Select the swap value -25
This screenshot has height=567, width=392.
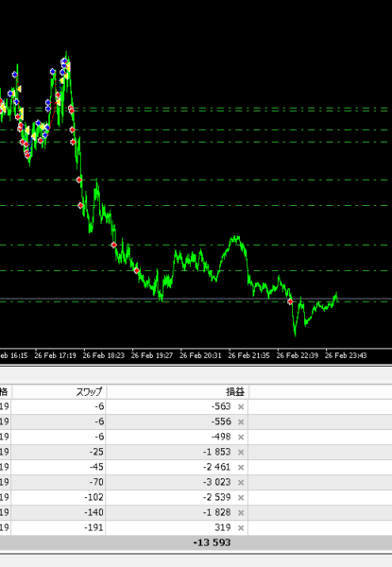point(96,452)
